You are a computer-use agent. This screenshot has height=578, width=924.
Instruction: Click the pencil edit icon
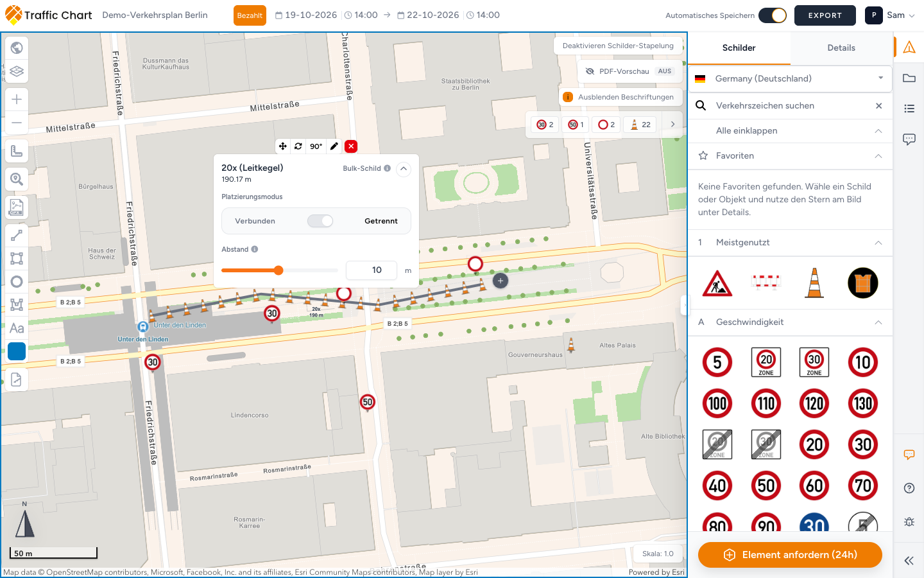334,146
